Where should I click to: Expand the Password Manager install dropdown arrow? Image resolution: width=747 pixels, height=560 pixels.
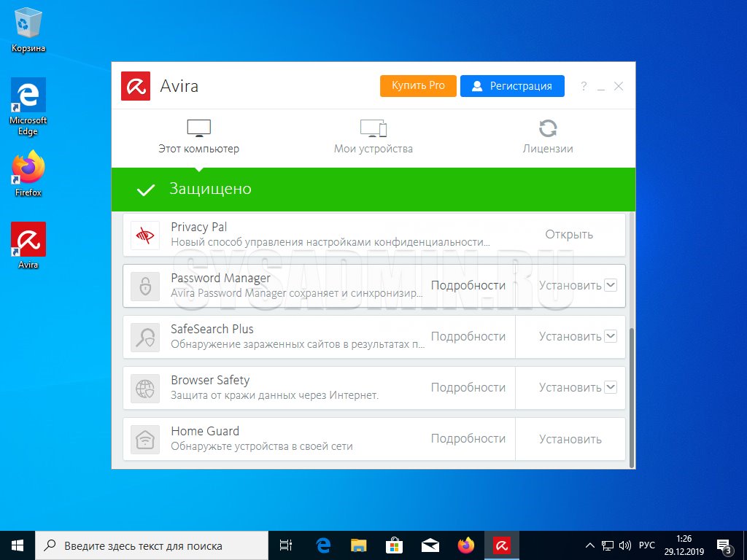(611, 285)
